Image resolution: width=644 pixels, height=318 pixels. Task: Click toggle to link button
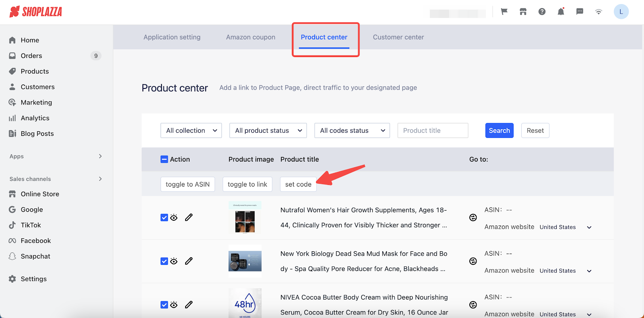pyautogui.click(x=248, y=185)
